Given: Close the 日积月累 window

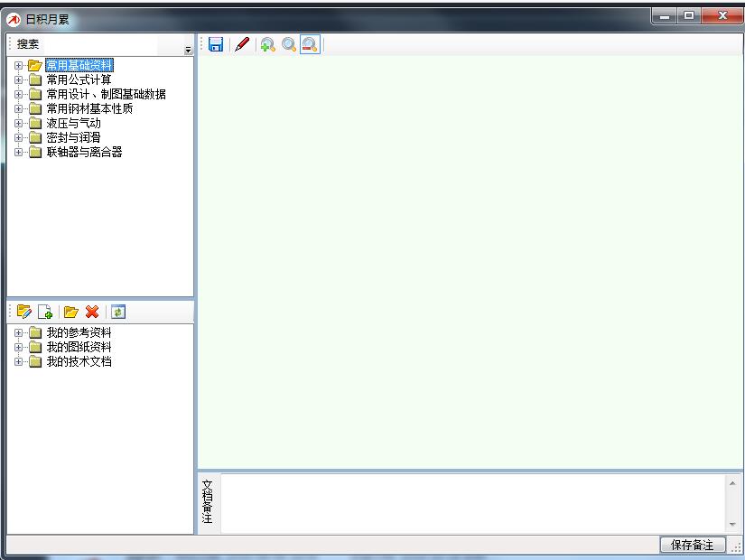Looking at the screenshot, I should click(722, 15).
